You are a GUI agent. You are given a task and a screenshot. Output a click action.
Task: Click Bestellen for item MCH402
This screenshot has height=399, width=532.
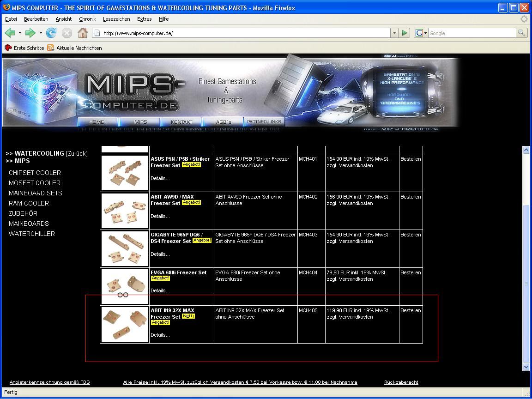(x=411, y=197)
